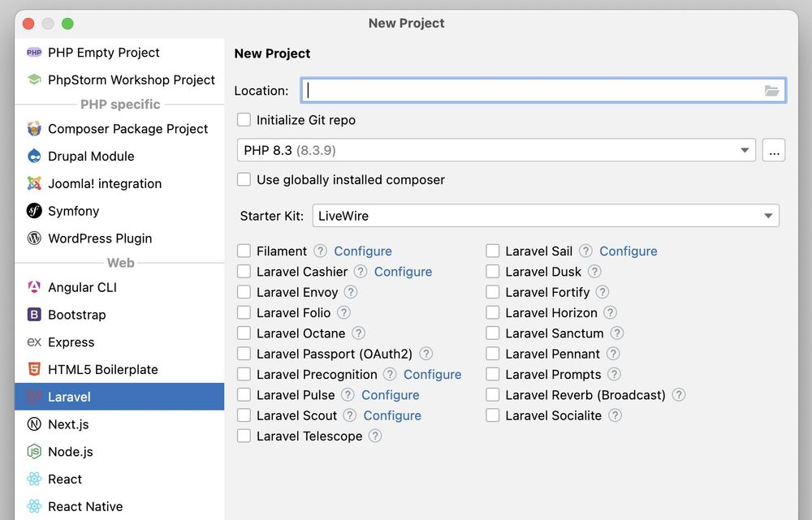The height and width of the screenshot is (520, 812).
Task: Show help for Laravel Octane
Action: 358,333
